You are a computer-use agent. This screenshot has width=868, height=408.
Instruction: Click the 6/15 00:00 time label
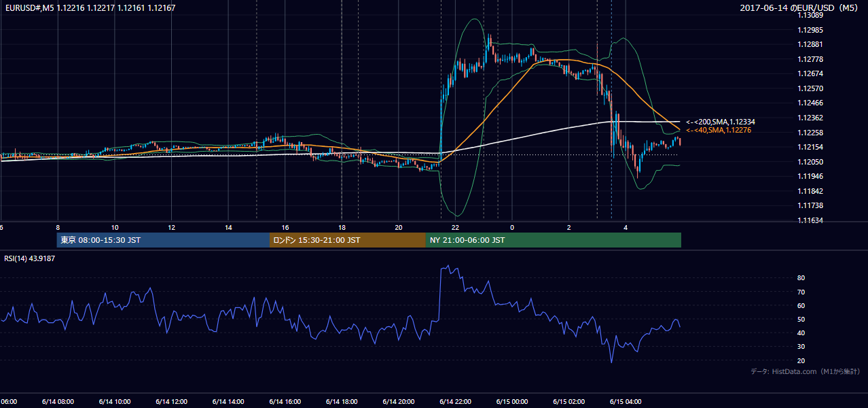tap(512, 401)
